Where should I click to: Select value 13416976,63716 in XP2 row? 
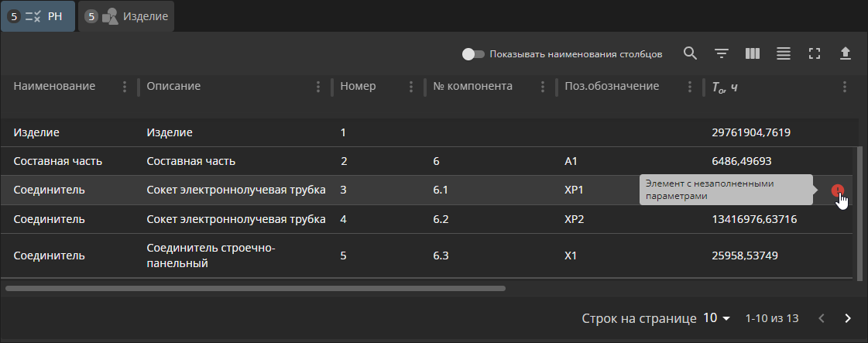coord(754,219)
